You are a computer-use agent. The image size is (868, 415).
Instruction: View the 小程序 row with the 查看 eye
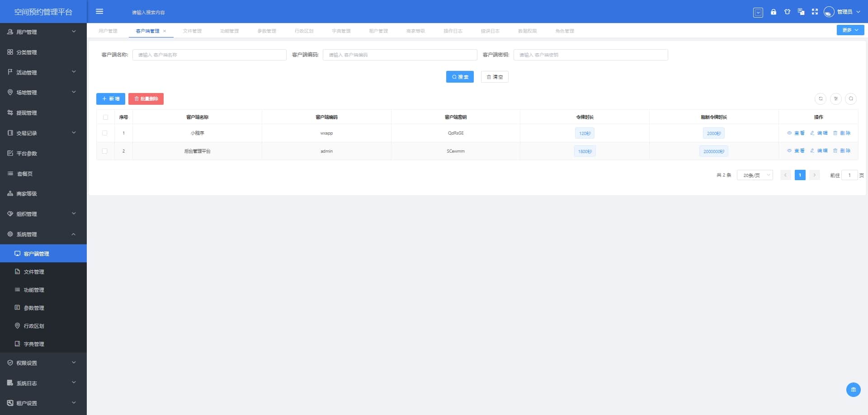click(796, 133)
